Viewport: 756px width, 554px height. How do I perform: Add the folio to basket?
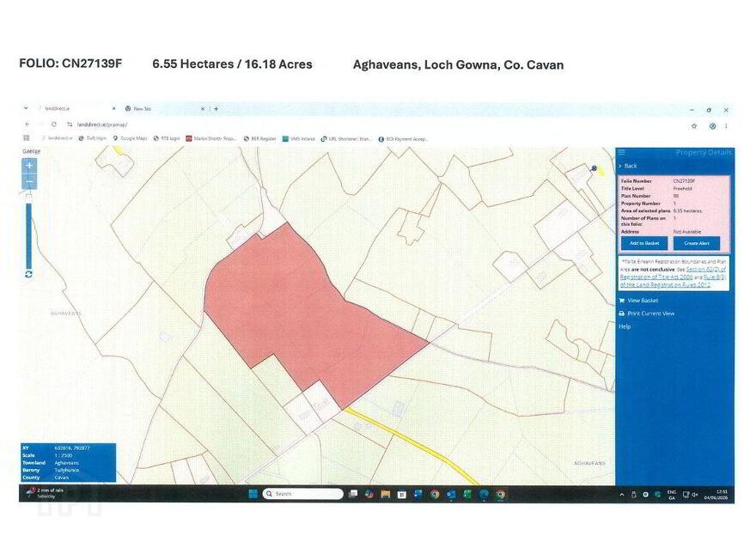point(644,243)
